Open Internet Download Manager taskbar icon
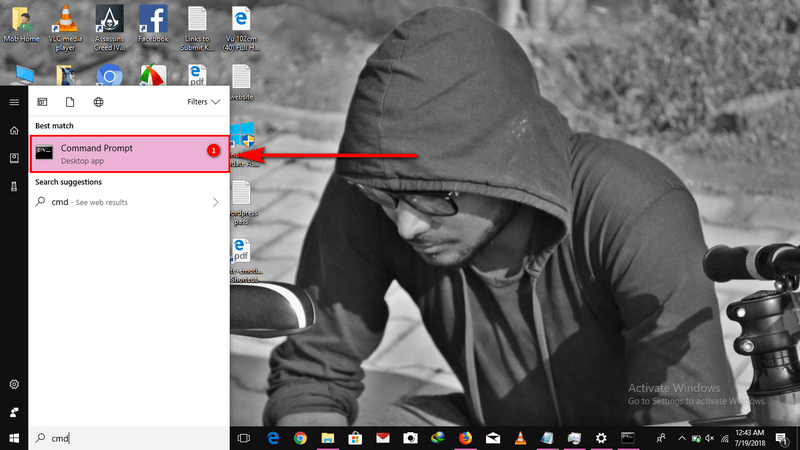800x450 pixels. coord(438,438)
